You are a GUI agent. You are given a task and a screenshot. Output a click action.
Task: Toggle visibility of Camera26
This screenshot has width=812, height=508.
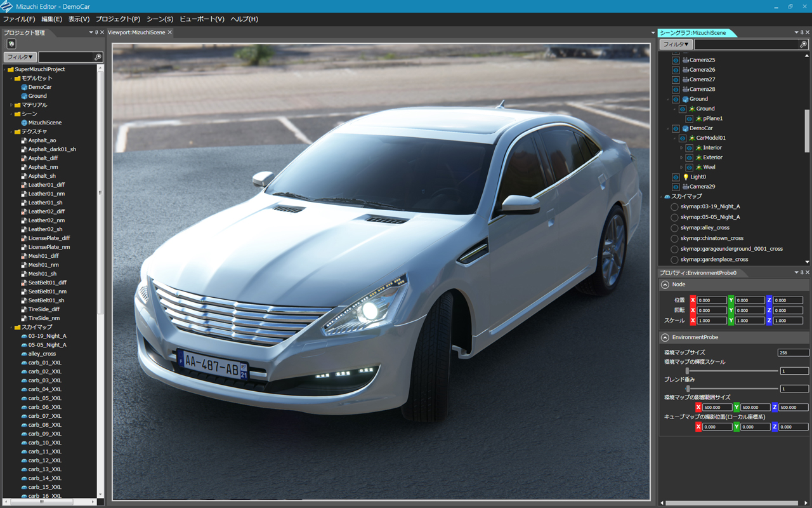tap(676, 70)
